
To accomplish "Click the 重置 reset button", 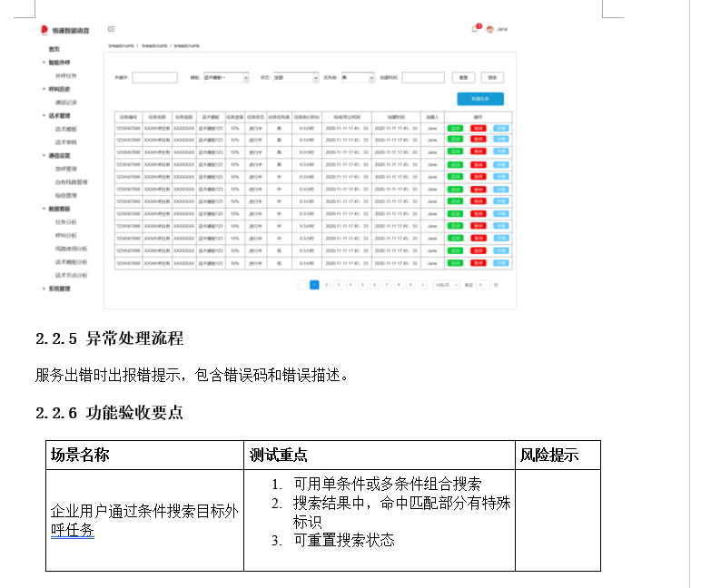I will 464,78.
